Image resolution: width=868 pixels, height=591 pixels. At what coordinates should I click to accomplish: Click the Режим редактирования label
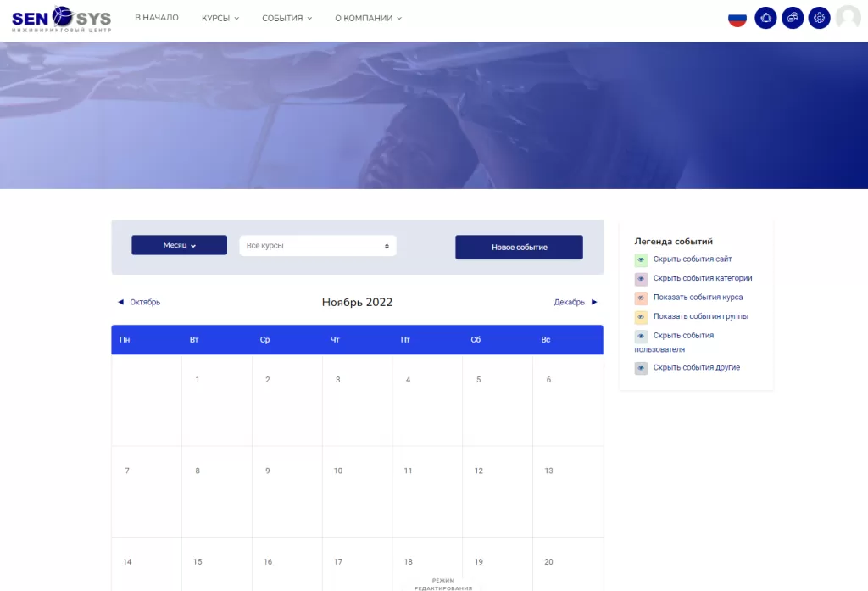click(443, 584)
